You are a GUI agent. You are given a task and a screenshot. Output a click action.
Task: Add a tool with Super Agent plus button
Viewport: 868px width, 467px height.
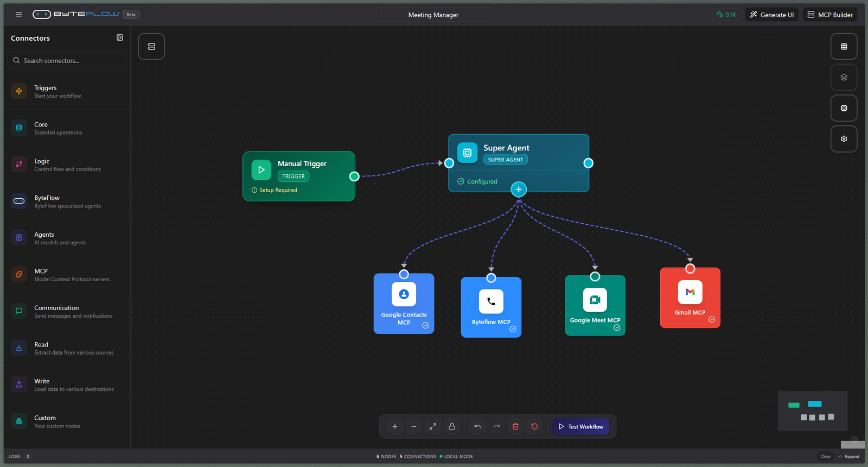point(519,190)
